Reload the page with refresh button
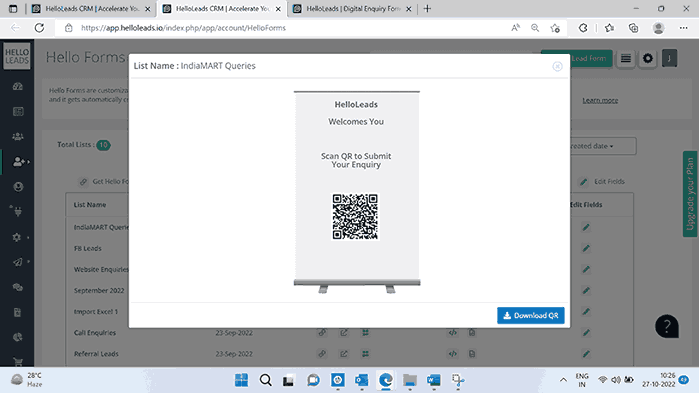 [39, 28]
